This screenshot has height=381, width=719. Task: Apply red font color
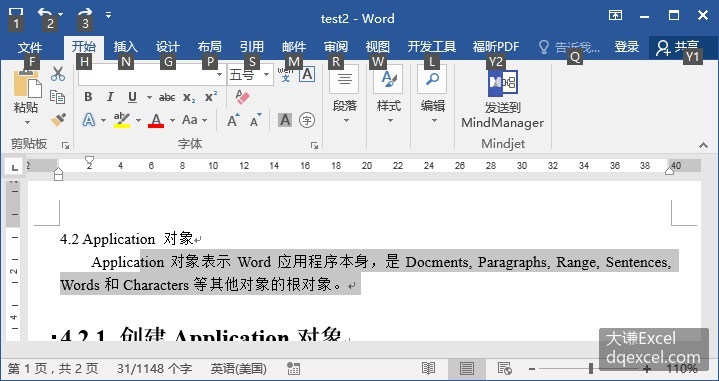(x=156, y=121)
